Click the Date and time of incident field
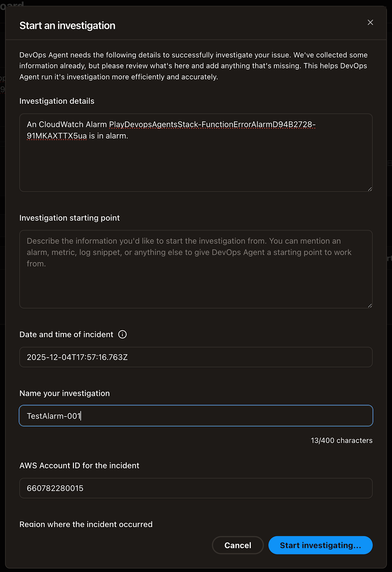Viewport: 392px width, 572px height. coord(196,357)
